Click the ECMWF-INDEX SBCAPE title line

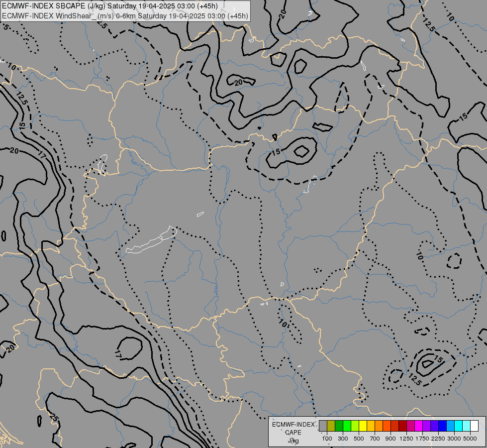109,6
